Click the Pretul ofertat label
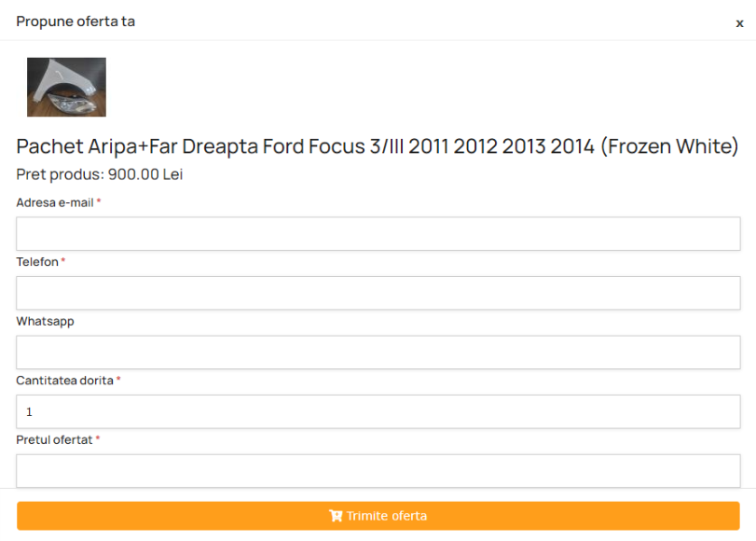Viewport: 756px width, 541px height. click(54, 439)
